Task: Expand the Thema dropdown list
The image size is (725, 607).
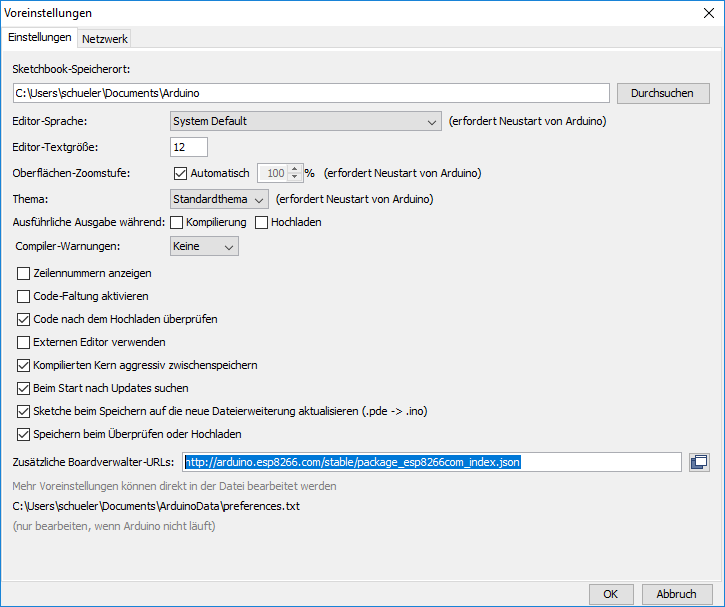Action: pyautogui.click(x=219, y=199)
